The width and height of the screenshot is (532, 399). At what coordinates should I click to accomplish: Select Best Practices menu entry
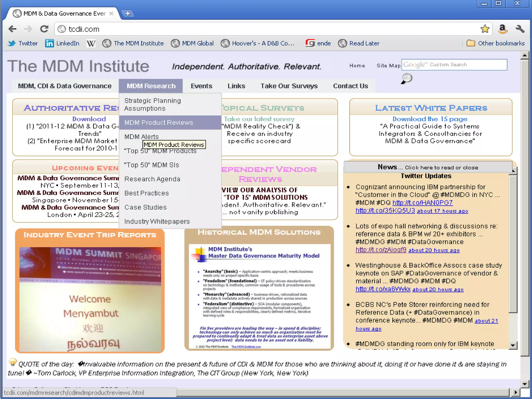coord(170,193)
